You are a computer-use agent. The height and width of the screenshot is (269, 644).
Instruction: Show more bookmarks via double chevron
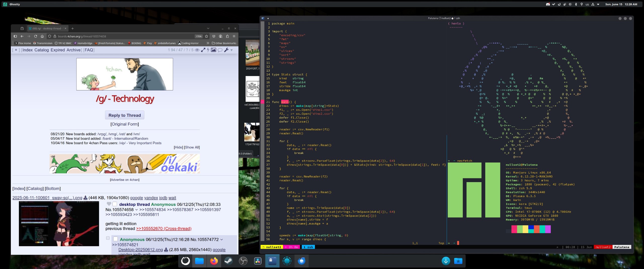[208, 43]
